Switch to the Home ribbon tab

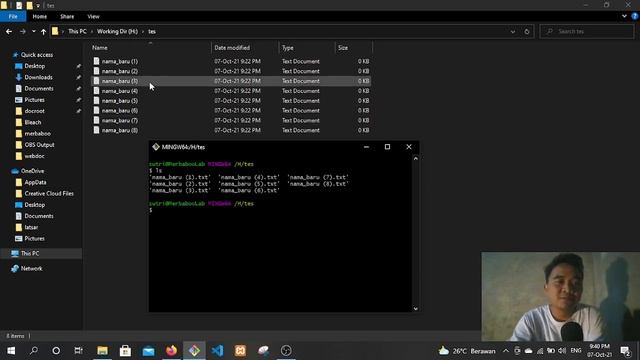40,16
